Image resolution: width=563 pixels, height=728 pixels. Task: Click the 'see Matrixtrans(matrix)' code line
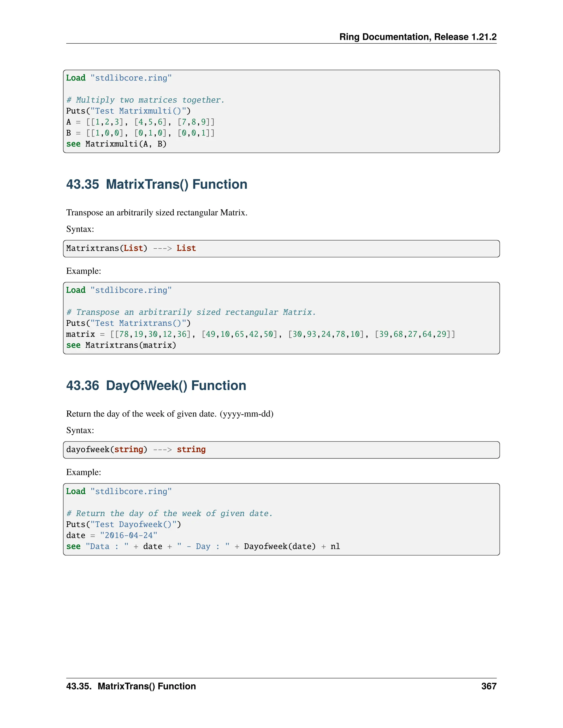pos(121,345)
